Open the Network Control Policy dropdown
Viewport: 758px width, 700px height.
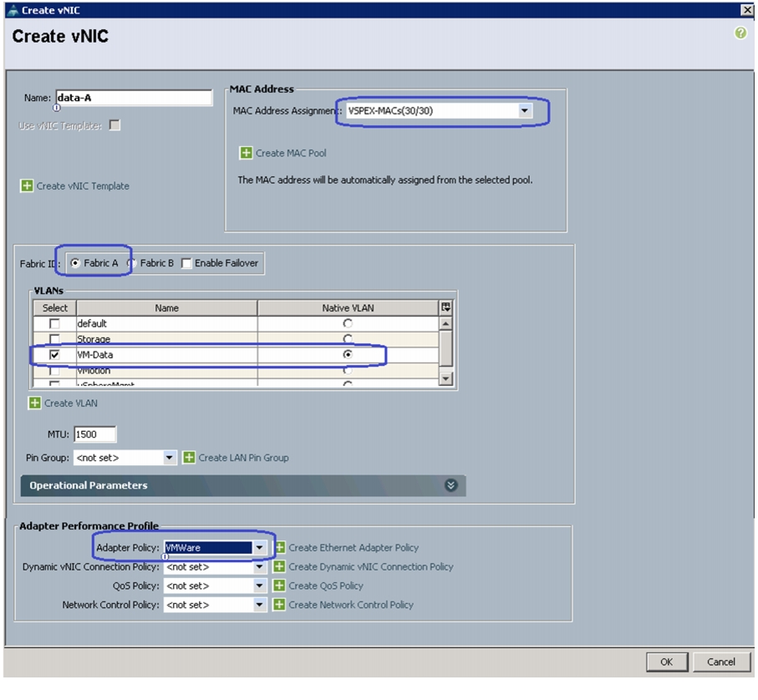260,604
